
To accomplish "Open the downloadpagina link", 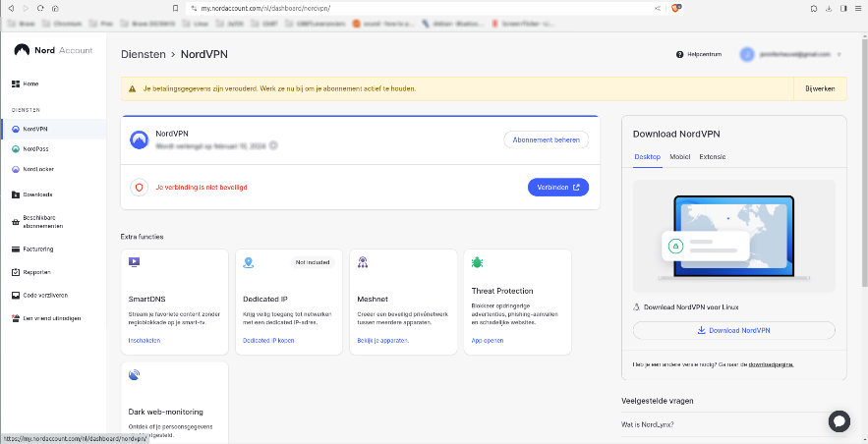I will (x=771, y=364).
